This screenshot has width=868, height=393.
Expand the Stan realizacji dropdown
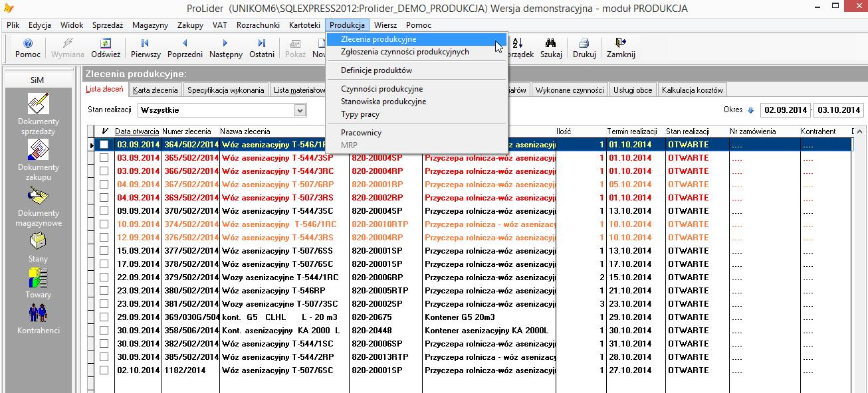300,110
